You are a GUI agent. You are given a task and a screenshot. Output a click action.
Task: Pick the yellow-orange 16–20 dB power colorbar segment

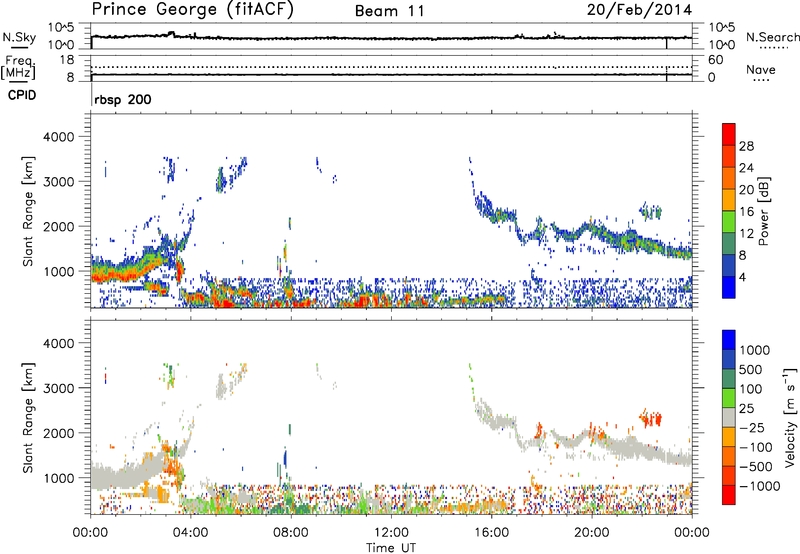tap(729, 200)
